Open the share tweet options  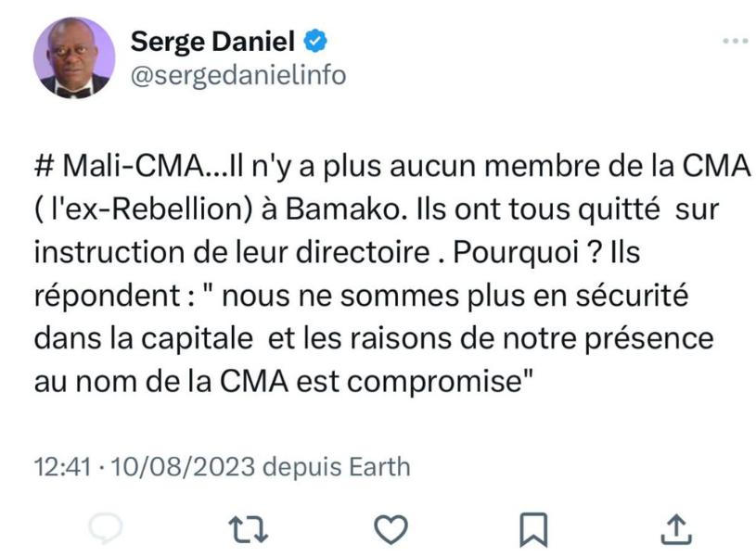click(676, 527)
